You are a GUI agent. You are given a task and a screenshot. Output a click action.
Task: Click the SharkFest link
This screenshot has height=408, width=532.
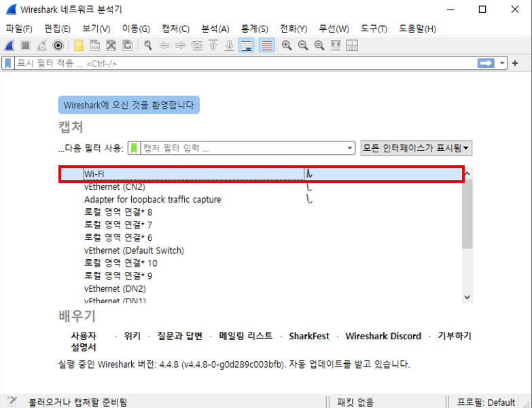click(x=308, y=336)
